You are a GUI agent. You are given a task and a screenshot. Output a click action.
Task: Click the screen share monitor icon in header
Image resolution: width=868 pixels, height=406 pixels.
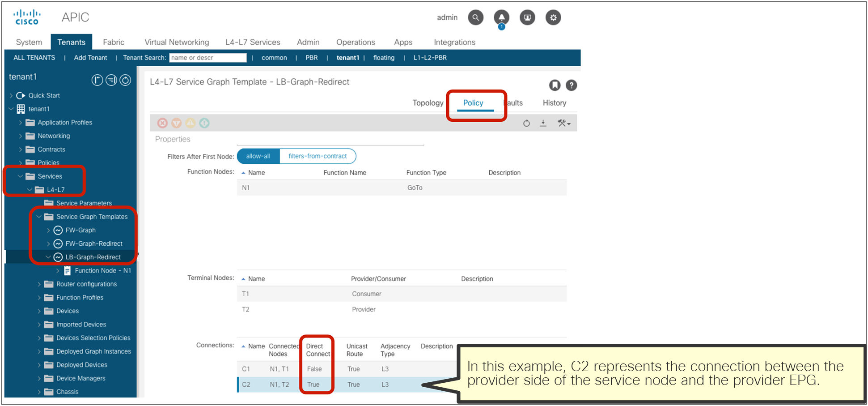(528, 17)
